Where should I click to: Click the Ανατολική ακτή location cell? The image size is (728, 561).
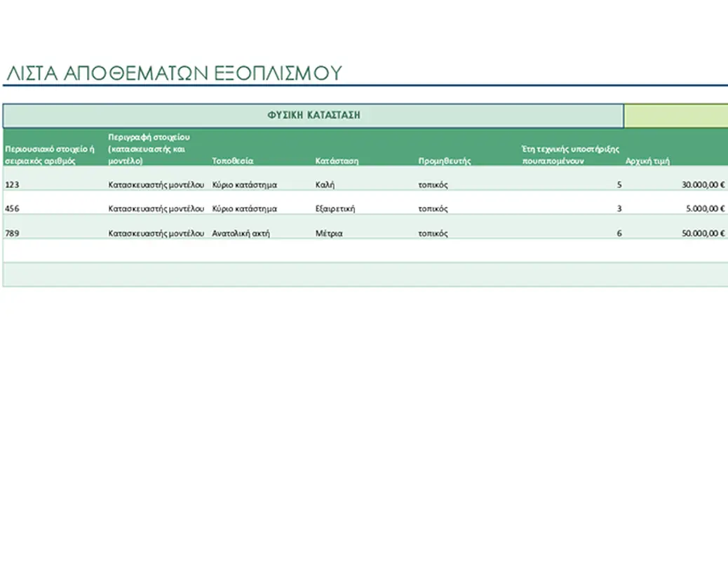pos(241,234)
